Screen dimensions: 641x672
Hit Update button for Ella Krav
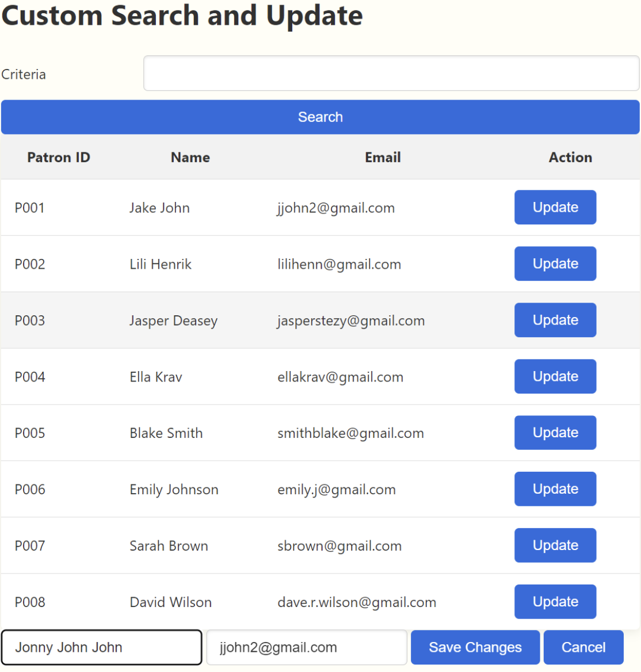[x=555, y=376]
